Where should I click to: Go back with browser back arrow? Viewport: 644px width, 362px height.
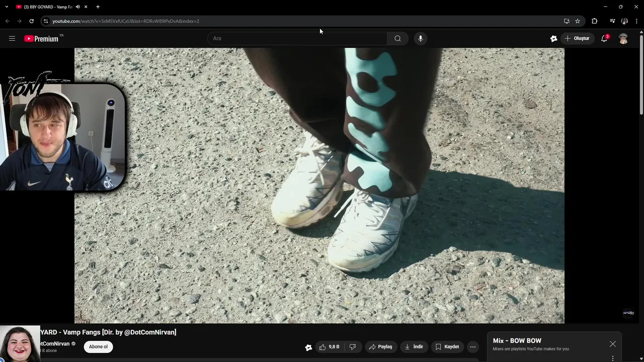pos(7,21)
